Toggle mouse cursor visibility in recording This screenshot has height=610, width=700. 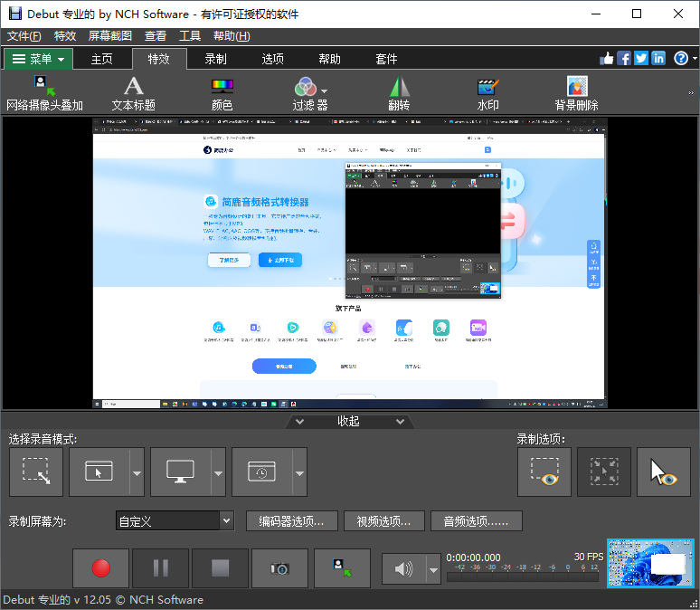(663, 472)
